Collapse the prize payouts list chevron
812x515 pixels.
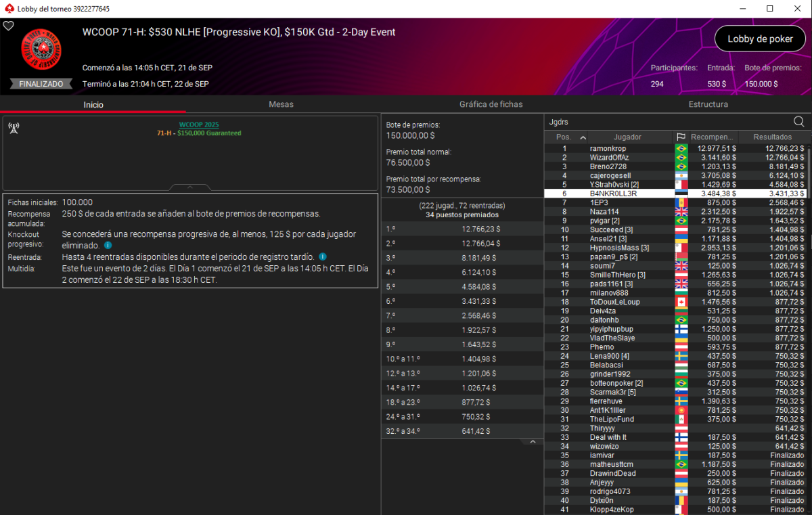[533, 442]
